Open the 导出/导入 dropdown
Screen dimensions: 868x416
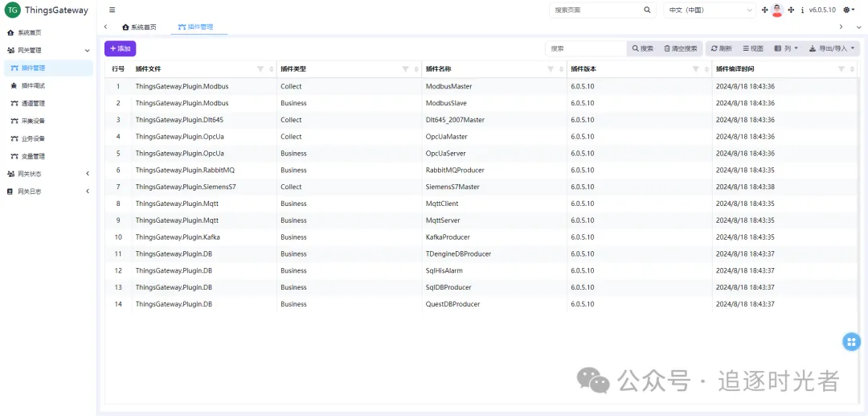[832, 49]
